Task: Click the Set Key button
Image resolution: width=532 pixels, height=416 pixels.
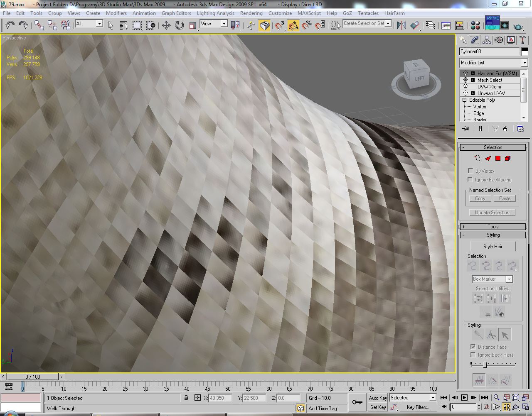Action: pos(378,407)
